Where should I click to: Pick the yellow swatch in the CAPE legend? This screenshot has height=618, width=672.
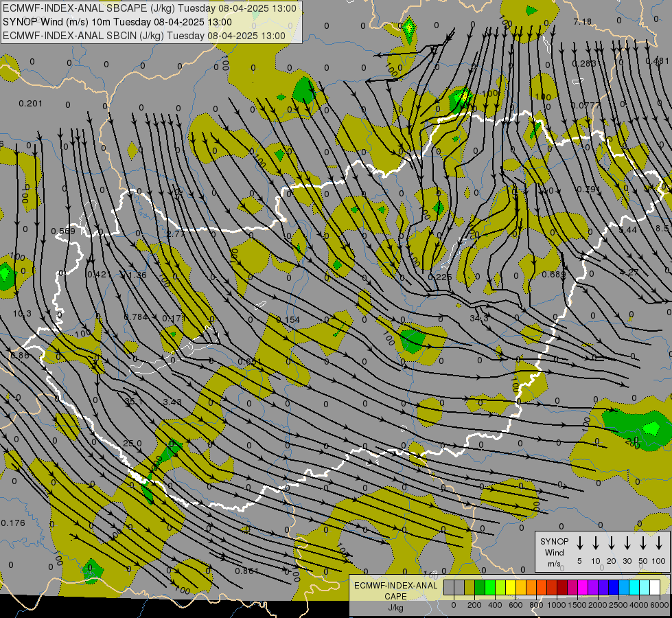coord(511,587)
